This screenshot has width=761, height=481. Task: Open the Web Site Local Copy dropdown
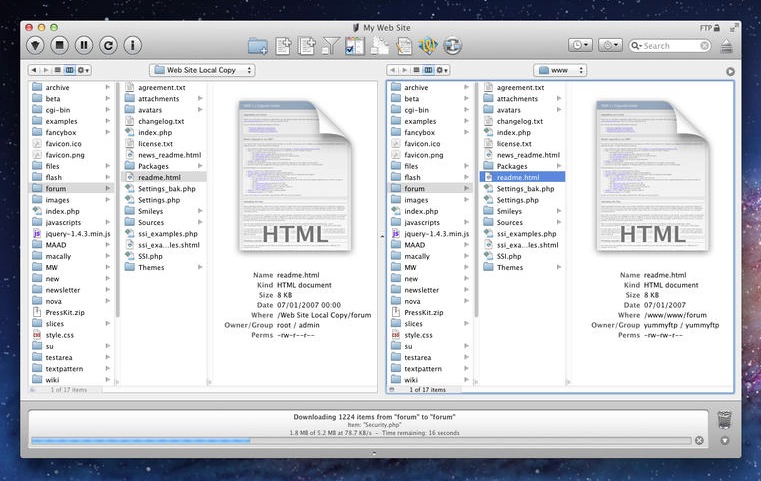pyautogui.click(x=201, y=70)
